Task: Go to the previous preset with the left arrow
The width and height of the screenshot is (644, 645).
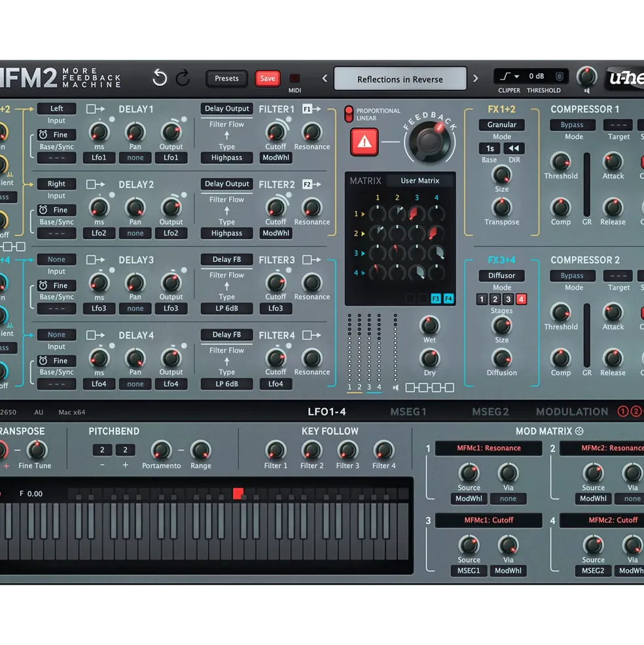Action: tap(325, 78)
